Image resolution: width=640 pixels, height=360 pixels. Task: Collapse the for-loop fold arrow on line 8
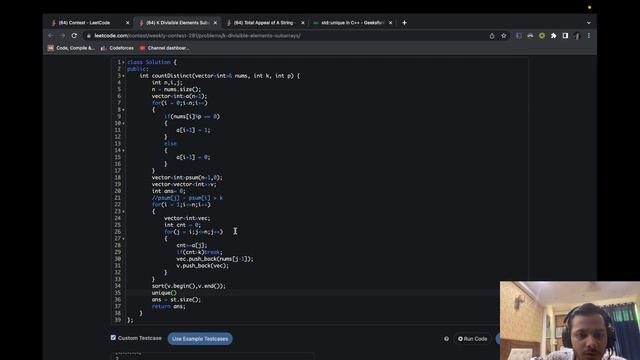[124, 110]
